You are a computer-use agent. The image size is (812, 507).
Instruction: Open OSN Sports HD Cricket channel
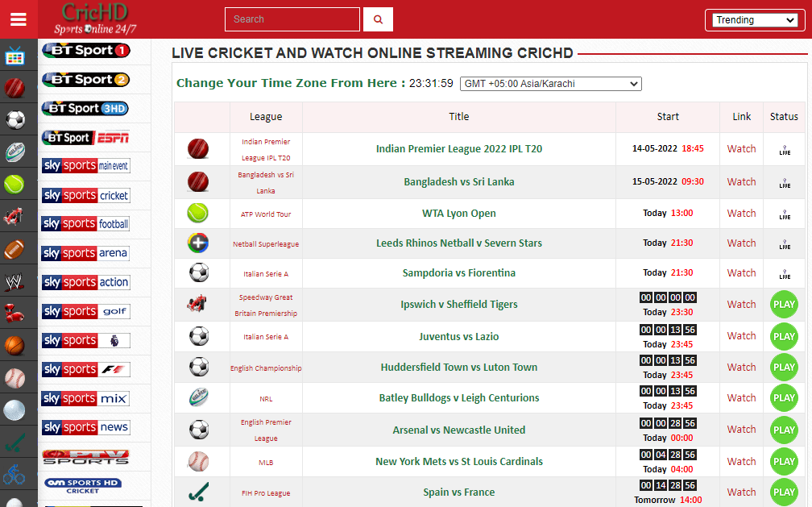(83, 486)
